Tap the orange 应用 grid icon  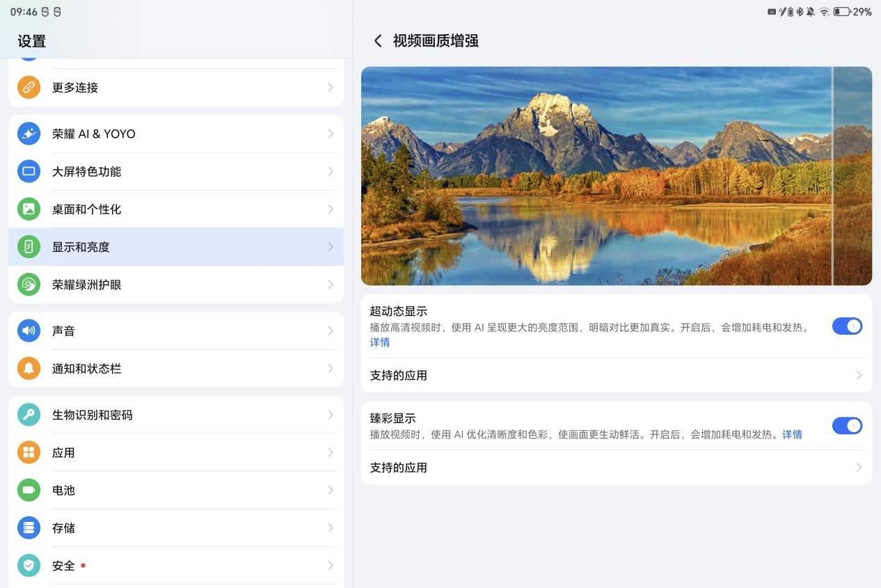click(29, 452)
